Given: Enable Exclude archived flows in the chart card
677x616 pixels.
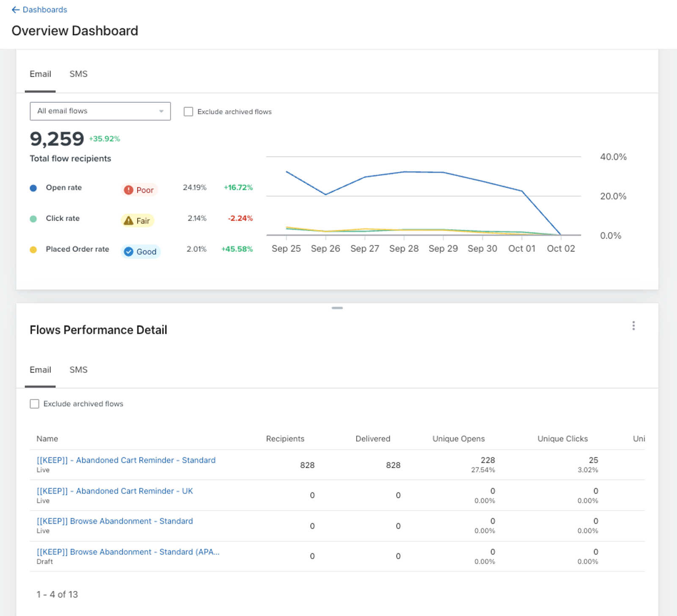Looking at the screenshot, I should point(188,111).
